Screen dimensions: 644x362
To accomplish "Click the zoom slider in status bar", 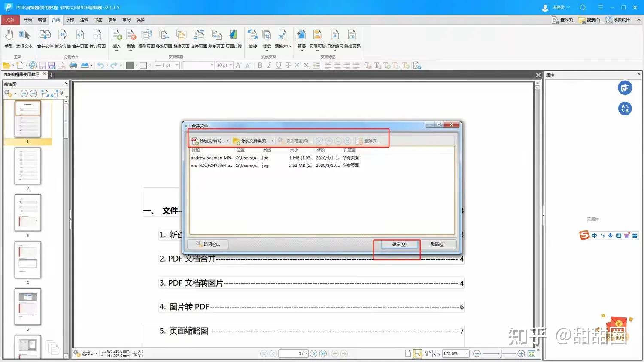I will [x=500, y=353].
